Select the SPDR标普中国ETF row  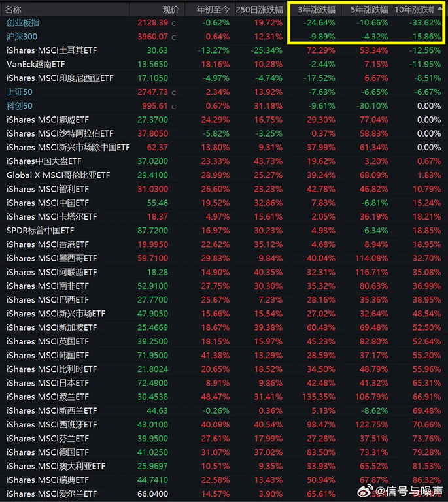(x=224, y=231)
